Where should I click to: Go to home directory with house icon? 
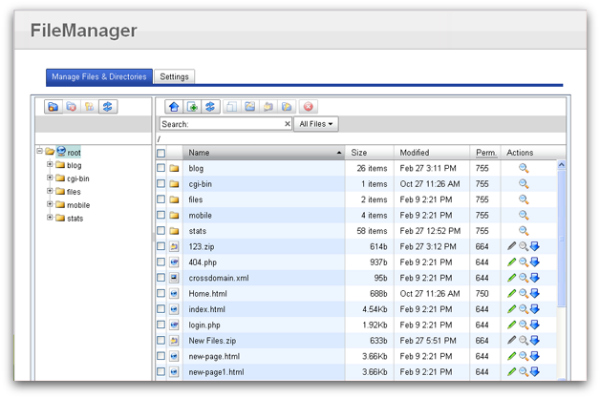tap(174, 107)
